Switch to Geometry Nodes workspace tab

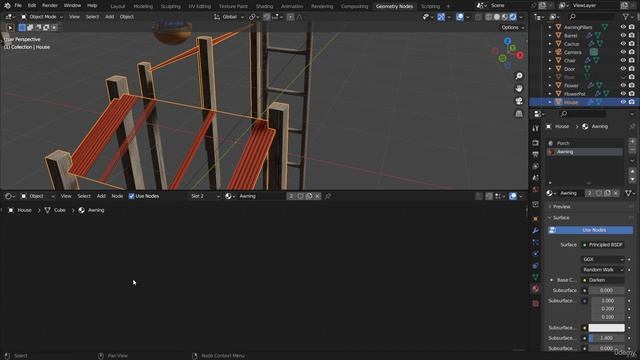[394, 6]
